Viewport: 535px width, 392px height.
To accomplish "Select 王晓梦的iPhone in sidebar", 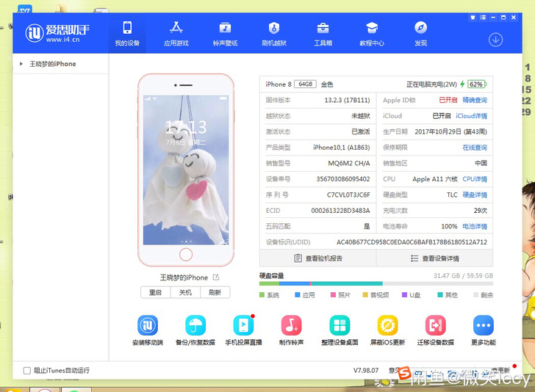I will pos(53,64).
